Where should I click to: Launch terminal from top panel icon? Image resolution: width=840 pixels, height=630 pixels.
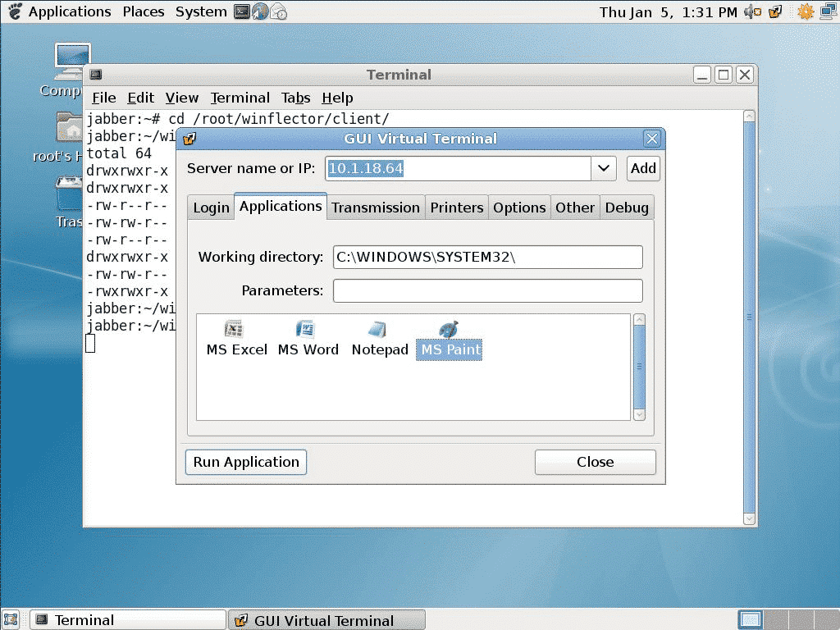(x=242, y=11)
